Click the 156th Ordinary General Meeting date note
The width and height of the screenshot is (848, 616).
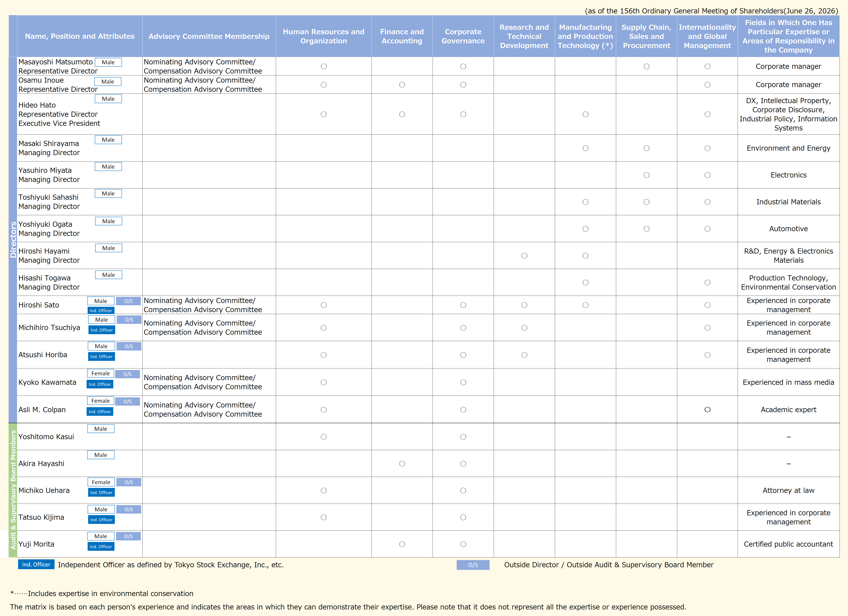[711, 11]
